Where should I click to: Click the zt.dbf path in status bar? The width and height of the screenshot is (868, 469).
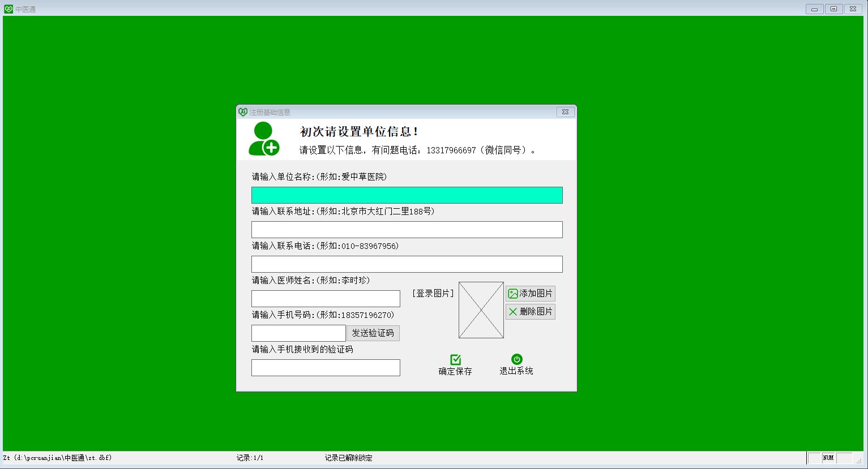tap(57, 458)
